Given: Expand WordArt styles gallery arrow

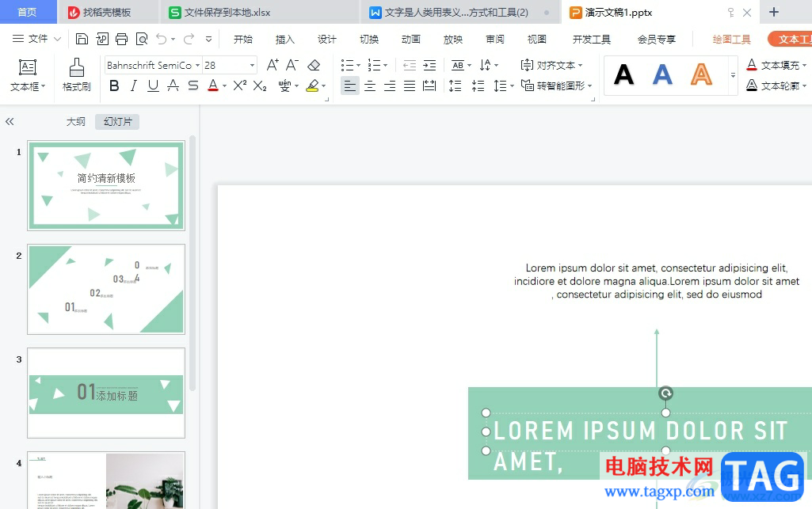Looking at the screenshot, I should click(x=733, y=75).
